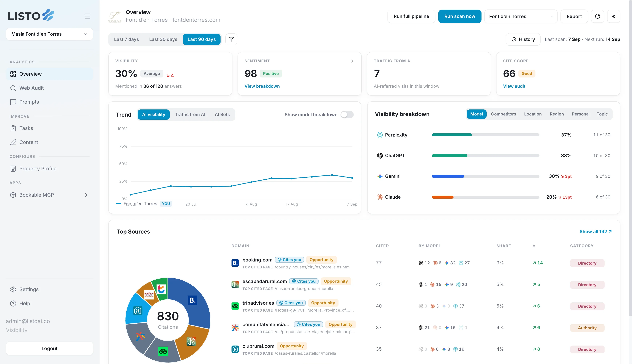Select Last 30 days range
The image size is (632, 364).
163,39
